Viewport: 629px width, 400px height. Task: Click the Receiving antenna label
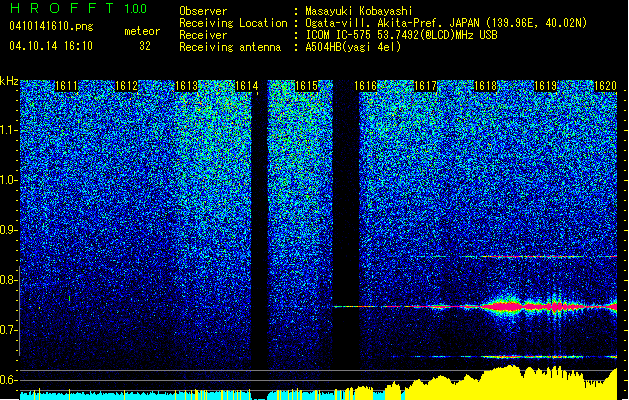tap(230, 47)
